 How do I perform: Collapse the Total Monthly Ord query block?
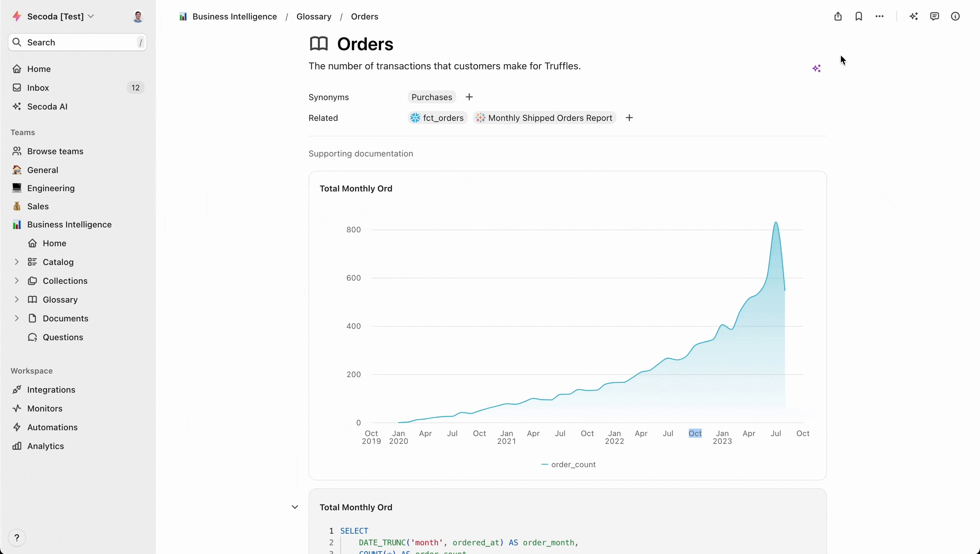[295, 507]
